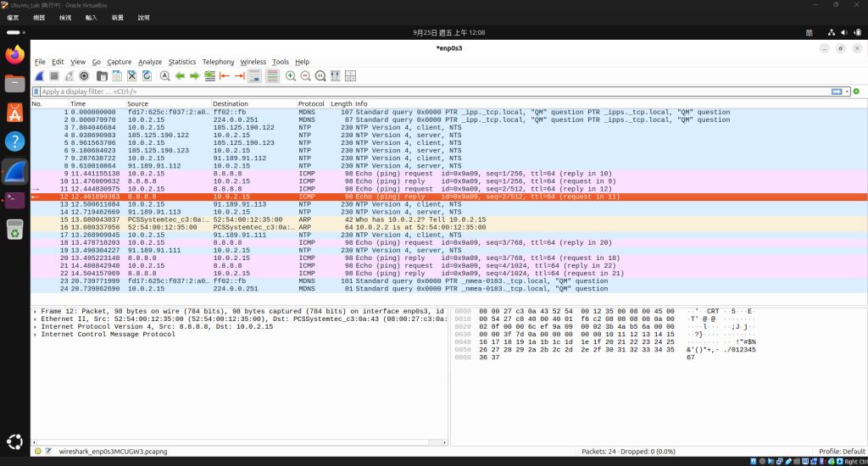Click the expert information status LED
This screenshot has width=868, height=466.
(x=38, y=451)
